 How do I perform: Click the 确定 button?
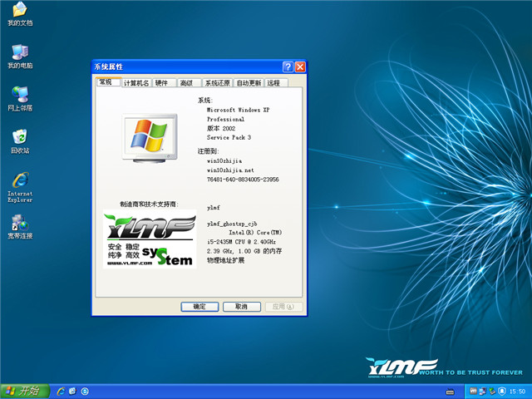click(199, 307)
